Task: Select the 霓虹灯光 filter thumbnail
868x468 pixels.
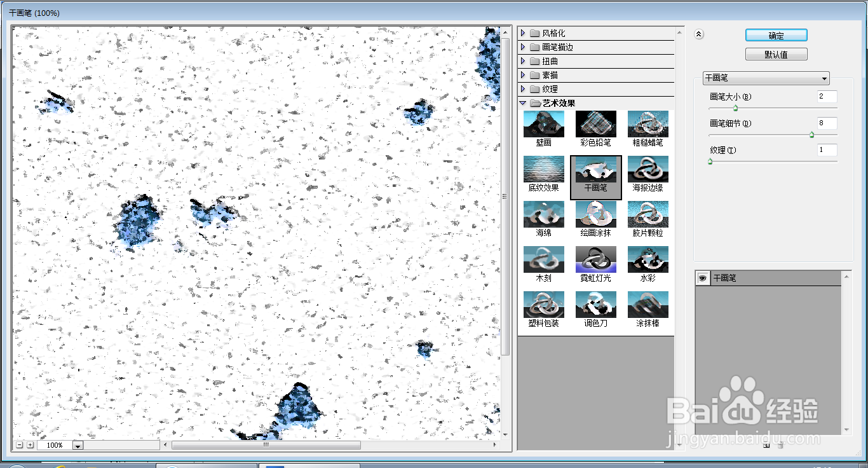Action: [x=596, y=264]
